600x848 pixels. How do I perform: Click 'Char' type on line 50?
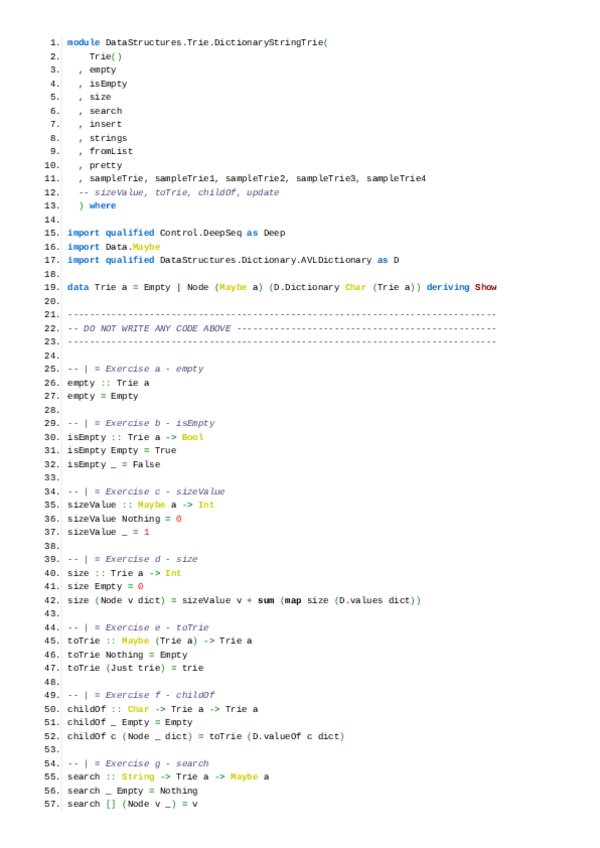[138, 709]
